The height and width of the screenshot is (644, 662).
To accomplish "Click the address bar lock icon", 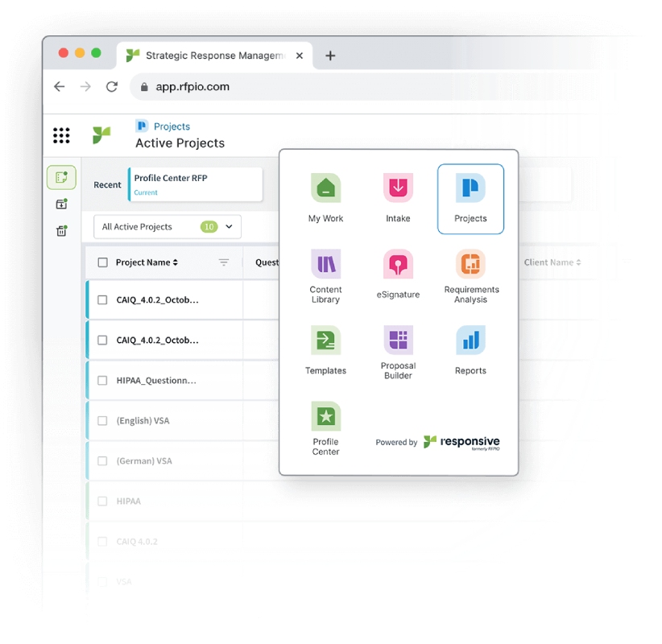I will click(144, 87).
